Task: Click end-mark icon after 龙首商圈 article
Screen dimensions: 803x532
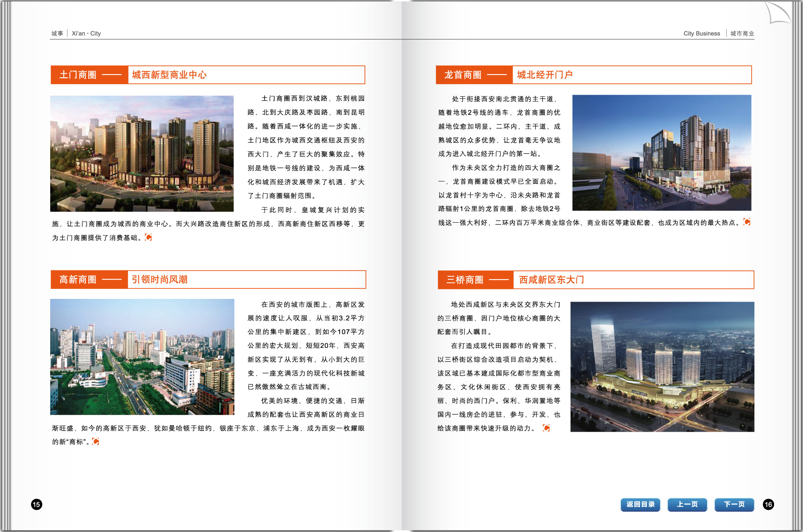Action: click(x=747, y=222)
